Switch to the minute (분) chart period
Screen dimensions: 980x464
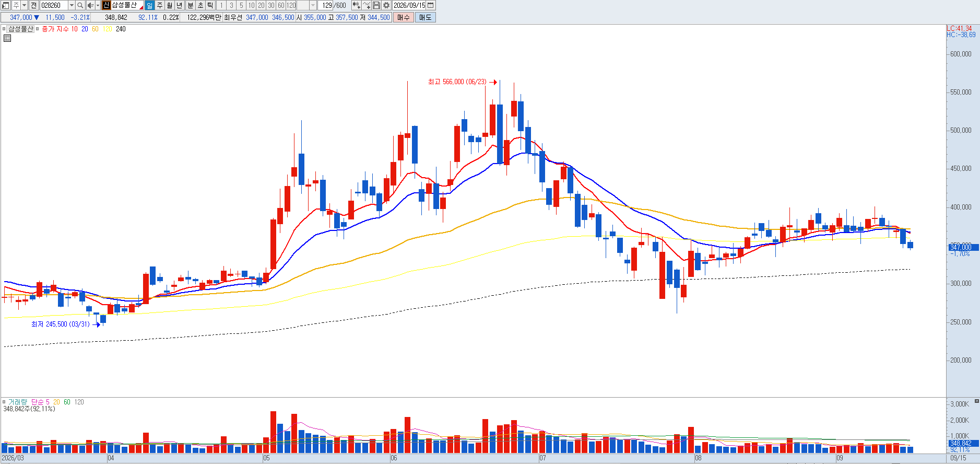(x=191, y=5)
